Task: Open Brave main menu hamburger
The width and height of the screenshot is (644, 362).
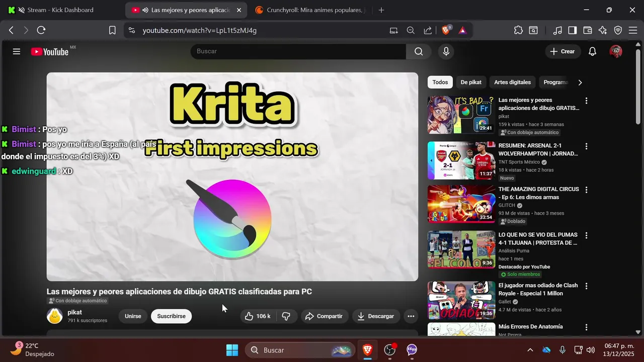Action: [633, 30]
